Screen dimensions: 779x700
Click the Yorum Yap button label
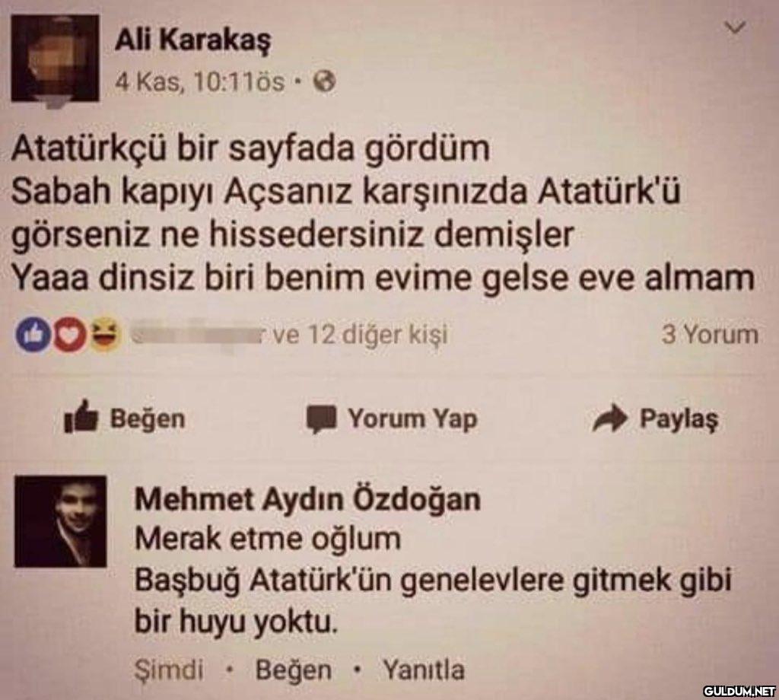[412, 419]
